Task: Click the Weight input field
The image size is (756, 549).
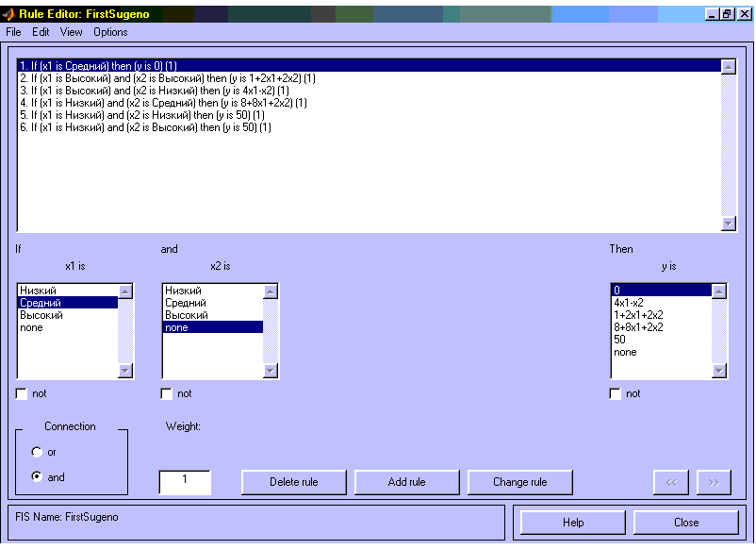Action: click(x=185, y=482)
